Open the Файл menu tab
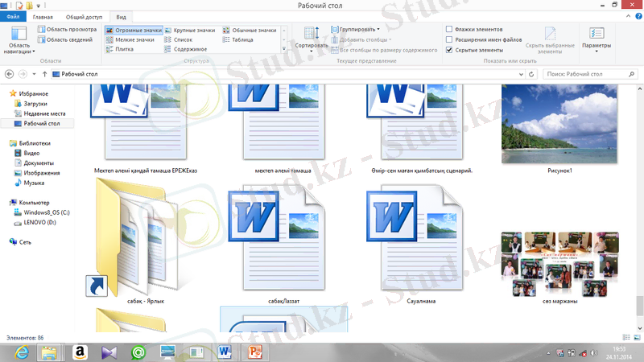The image size is (644, 362). pos(14,16)
